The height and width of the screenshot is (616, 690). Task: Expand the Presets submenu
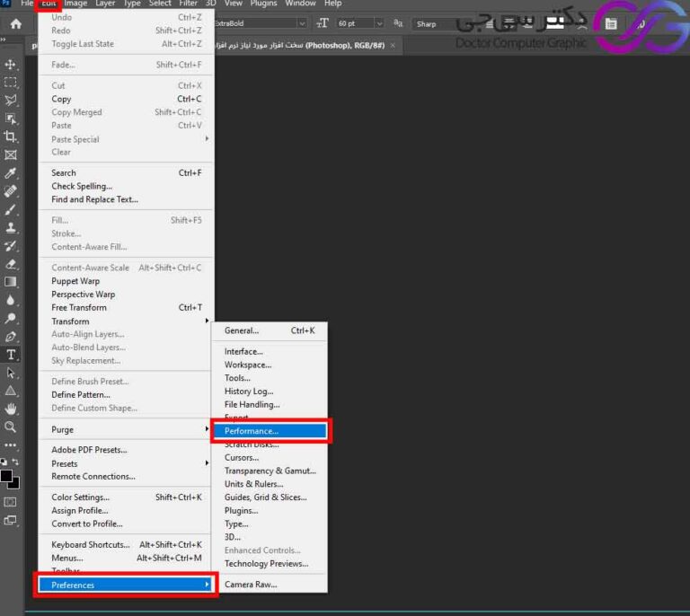tap(124, 463)
